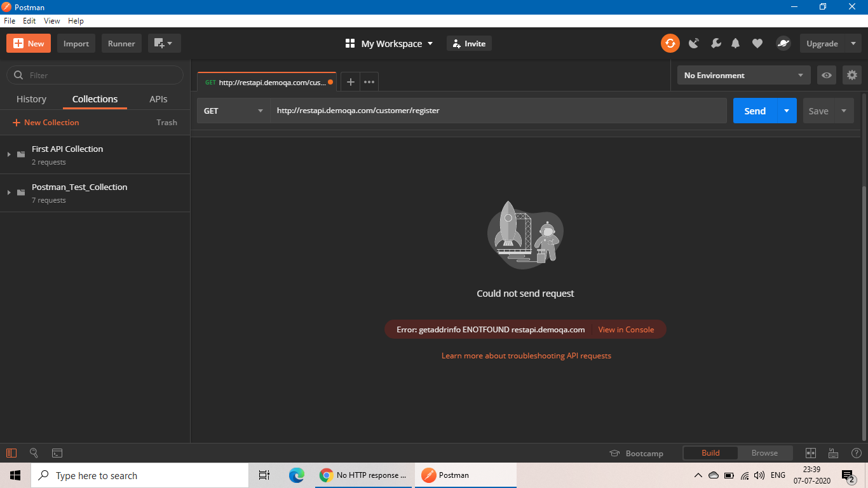Open the sync status icon

coord(670,43)
